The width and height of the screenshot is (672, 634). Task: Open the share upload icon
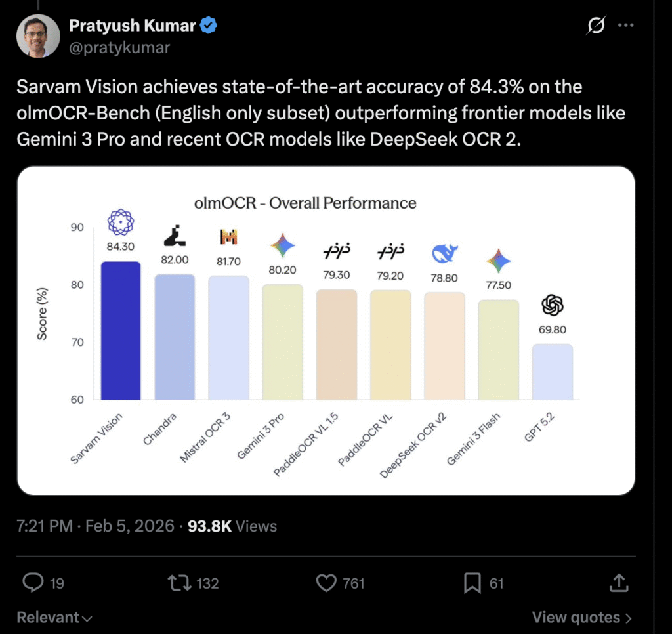(618, 582)
